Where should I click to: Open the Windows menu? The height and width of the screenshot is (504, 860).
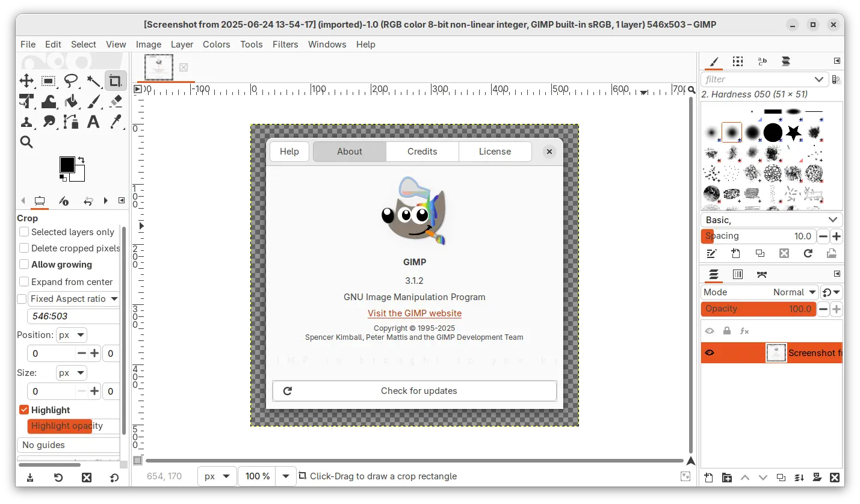coord(327,45)
